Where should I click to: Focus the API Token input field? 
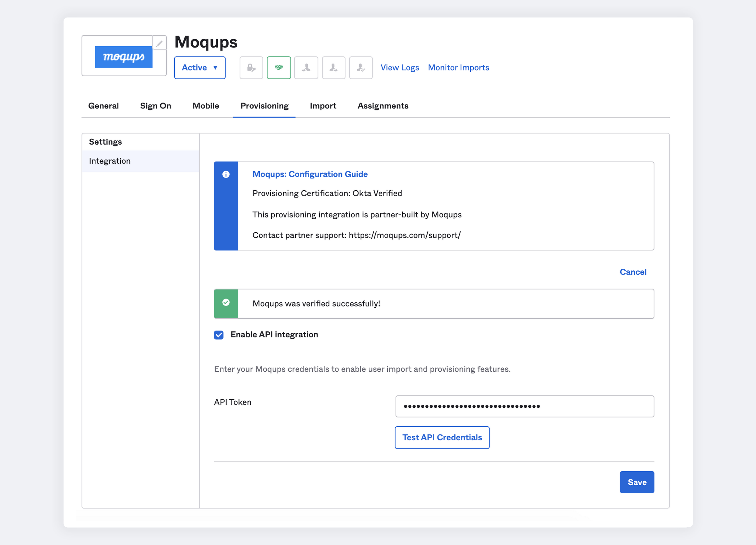tap(524, 406)
